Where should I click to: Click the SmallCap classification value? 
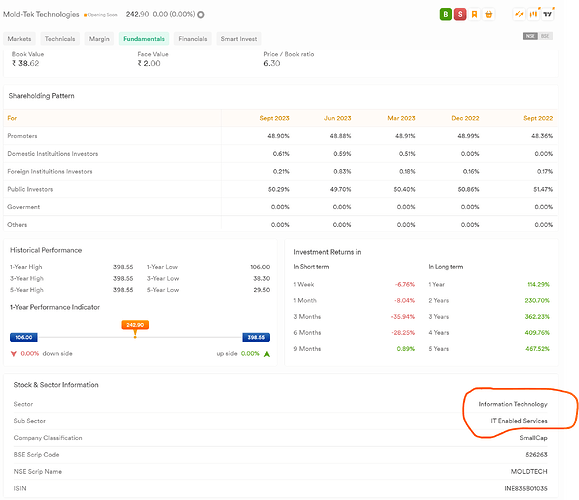534,438
